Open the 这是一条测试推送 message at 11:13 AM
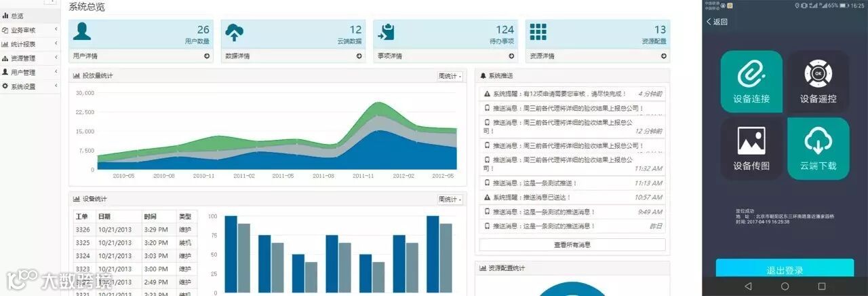Screen dimensions: 868x296 [x=573, y=183]
